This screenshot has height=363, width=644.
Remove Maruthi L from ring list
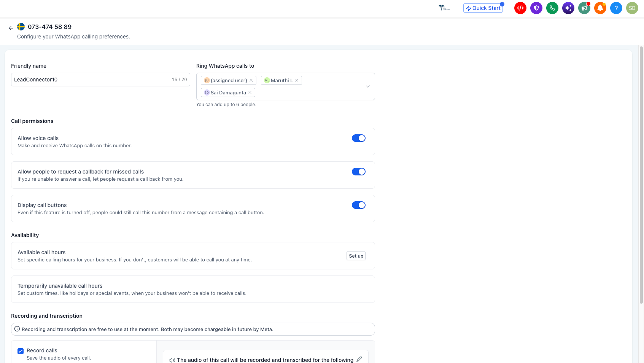297,80
